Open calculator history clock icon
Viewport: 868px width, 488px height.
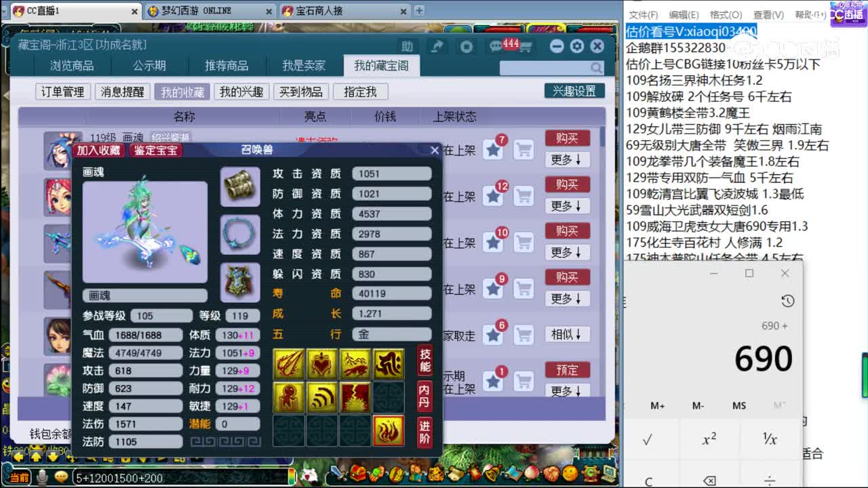(x=787, y=301)
